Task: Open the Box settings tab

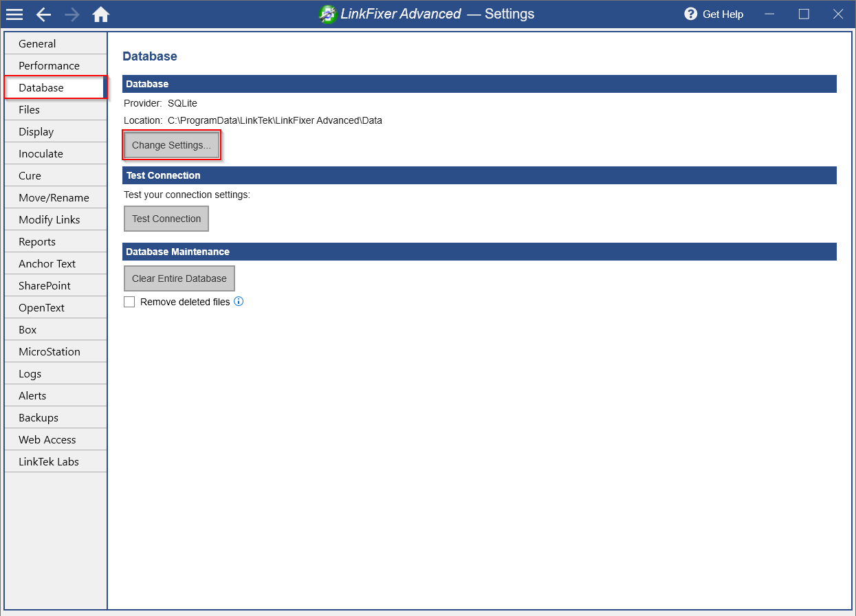Action: [56, 329]
